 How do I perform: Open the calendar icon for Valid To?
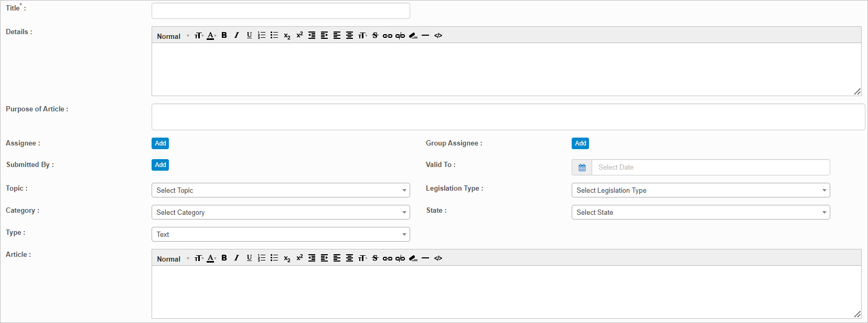click(582, 168)
